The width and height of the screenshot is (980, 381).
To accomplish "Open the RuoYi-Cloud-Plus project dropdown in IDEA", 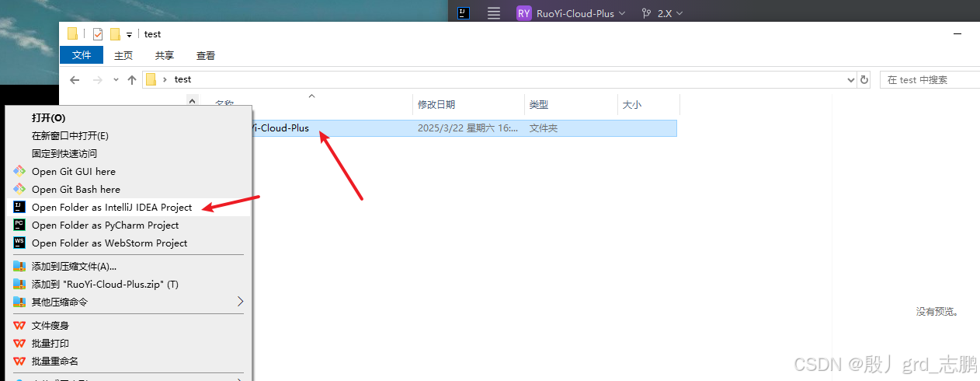I will [x=571, y=13].
